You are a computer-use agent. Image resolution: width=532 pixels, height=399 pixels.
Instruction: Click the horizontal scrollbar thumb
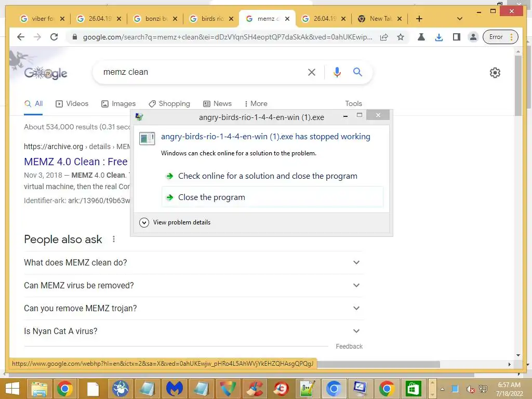coord(378,364)
